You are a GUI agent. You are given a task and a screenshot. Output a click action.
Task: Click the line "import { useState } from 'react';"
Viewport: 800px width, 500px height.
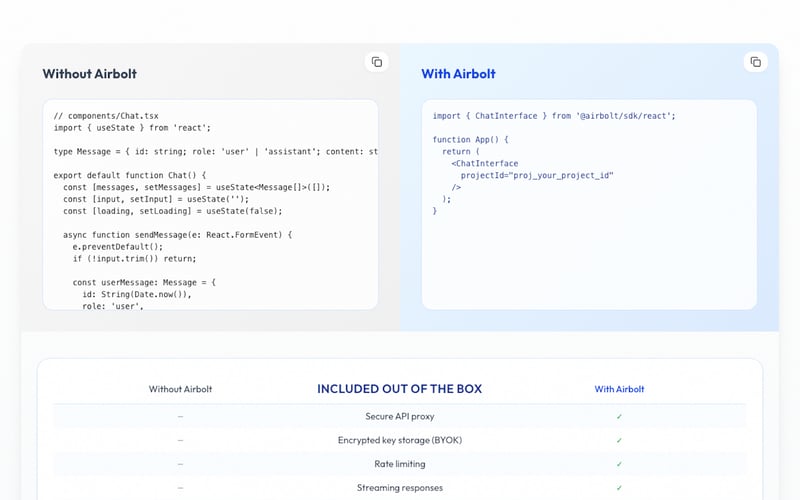[x=132, y=128]
